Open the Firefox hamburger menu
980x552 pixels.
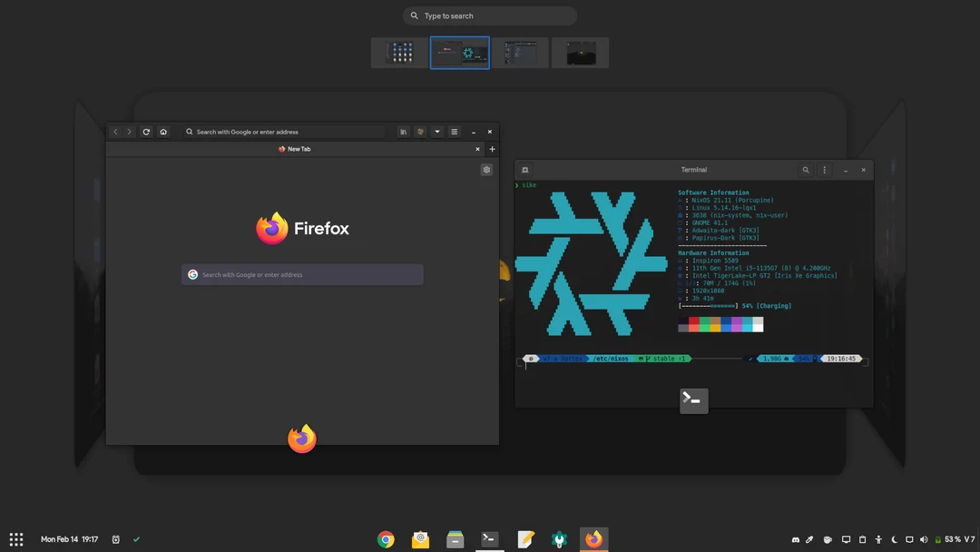point(455,132)
